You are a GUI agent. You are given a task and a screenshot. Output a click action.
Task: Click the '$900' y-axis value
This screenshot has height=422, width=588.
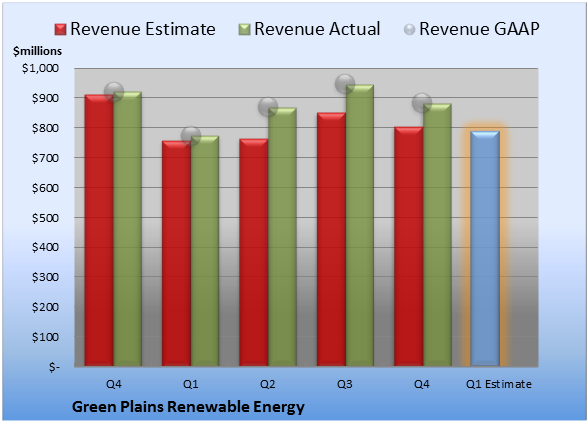pos(45,98)
